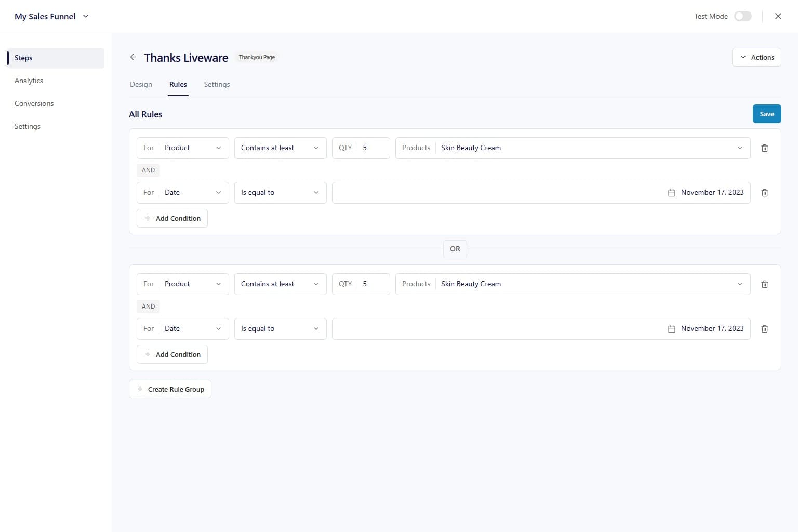798x532 pixels.
Task: Edit QTY field in second rule group
Action: [x=361, y=284]
